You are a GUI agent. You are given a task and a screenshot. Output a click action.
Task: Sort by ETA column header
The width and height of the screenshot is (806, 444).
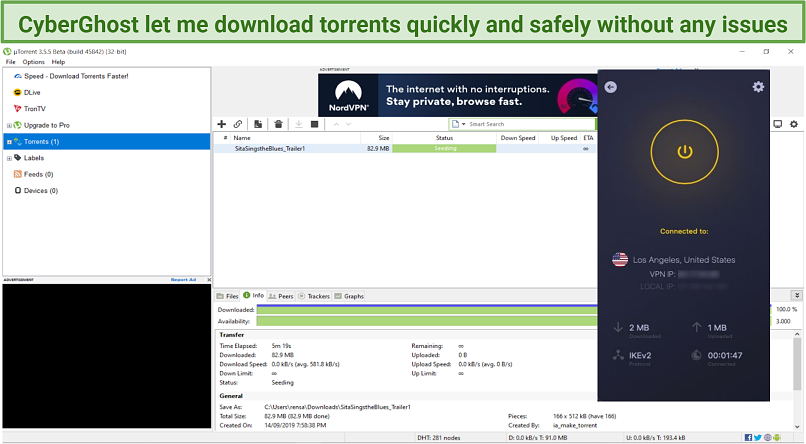589,138
